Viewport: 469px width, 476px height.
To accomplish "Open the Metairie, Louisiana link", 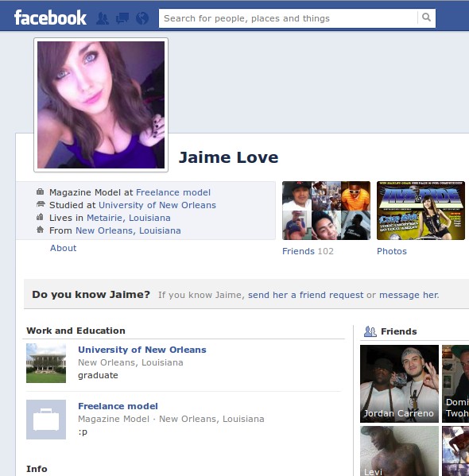I will tap(129, 218).
